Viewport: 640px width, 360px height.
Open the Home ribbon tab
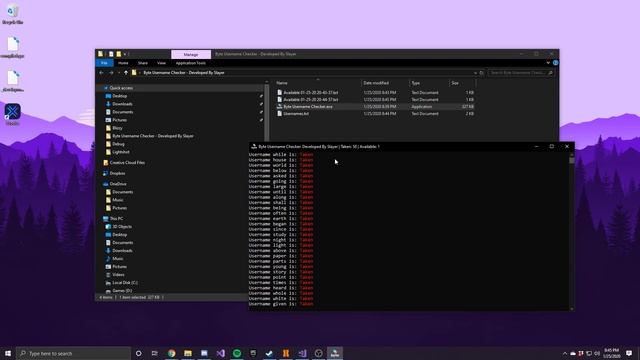123,63
